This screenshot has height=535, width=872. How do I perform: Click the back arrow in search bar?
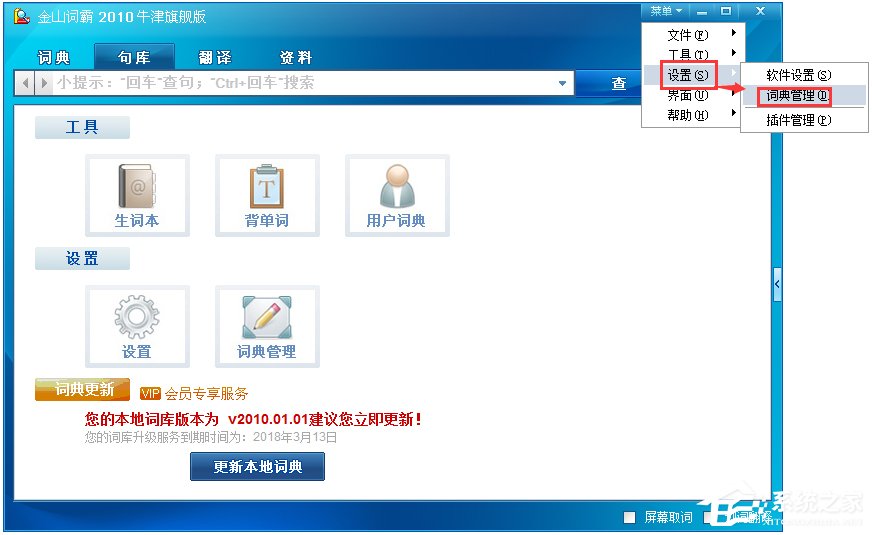[25, 83]
